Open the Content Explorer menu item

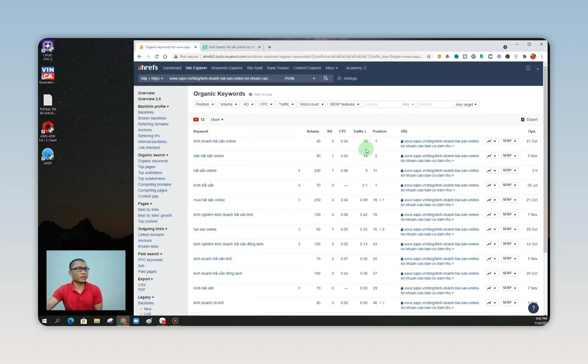307,68
